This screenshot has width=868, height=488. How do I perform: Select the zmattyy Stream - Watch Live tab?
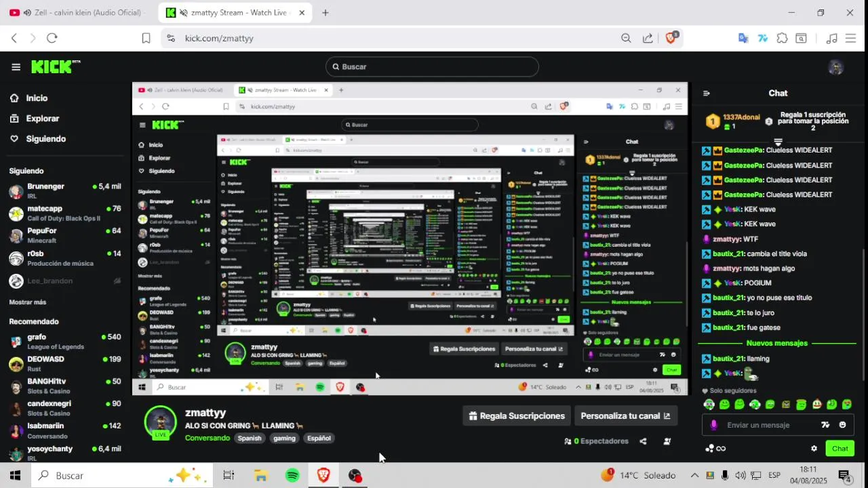(x=235, y=12)
